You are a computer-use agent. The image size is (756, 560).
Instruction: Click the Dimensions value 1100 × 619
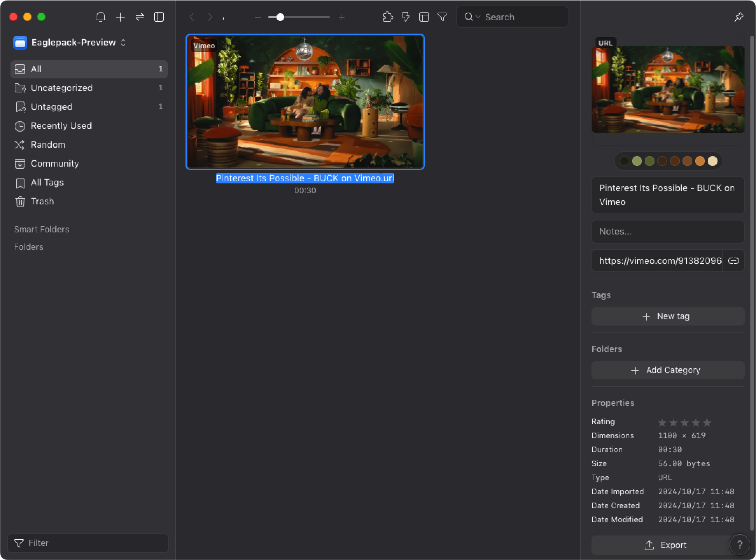(682, 435)
